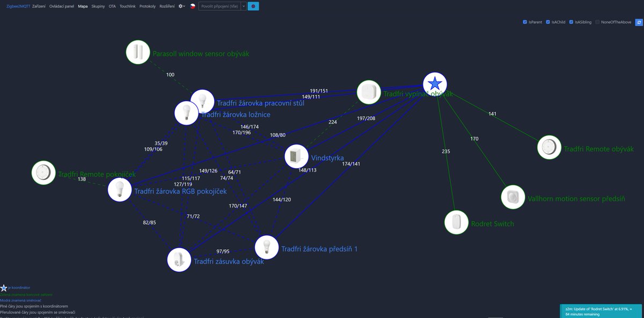This screenshot has width=644, height=318.
Task: Click the link quality label 224
Action: 333,122
